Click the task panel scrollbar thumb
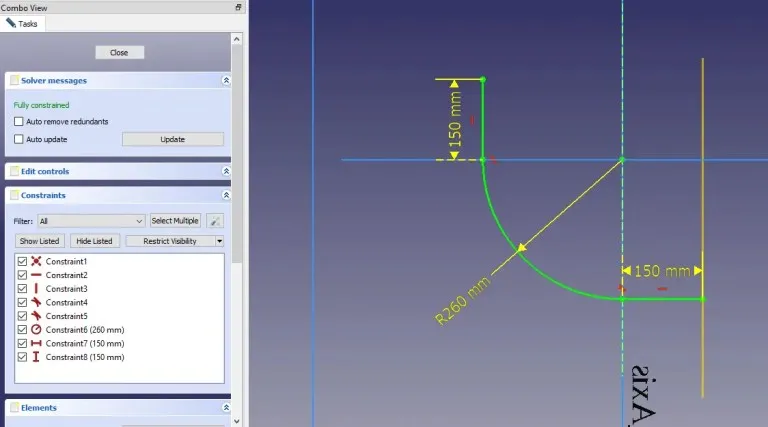This screenshot has height=427, width=768. (237, 154)
